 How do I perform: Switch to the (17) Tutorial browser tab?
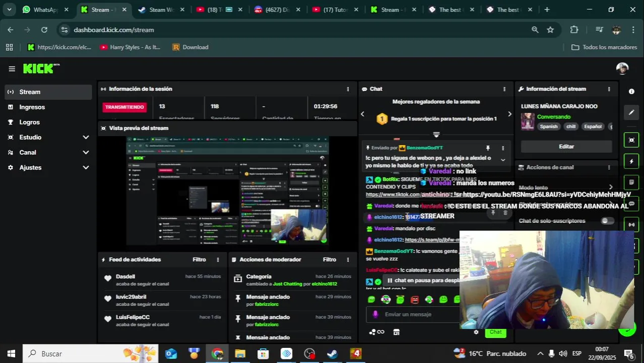click(335, 10)
